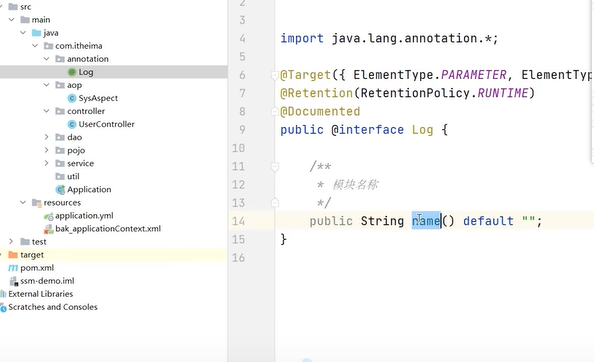Click the SysAspect class icon
Image resolution: width=594 pixels, height=362 pixels.
(72, 98)
